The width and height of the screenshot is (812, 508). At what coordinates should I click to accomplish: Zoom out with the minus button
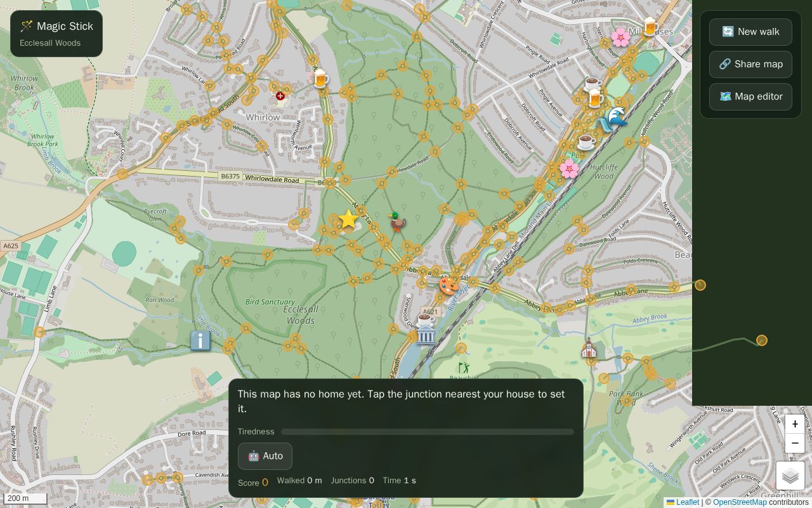[794, 443]
